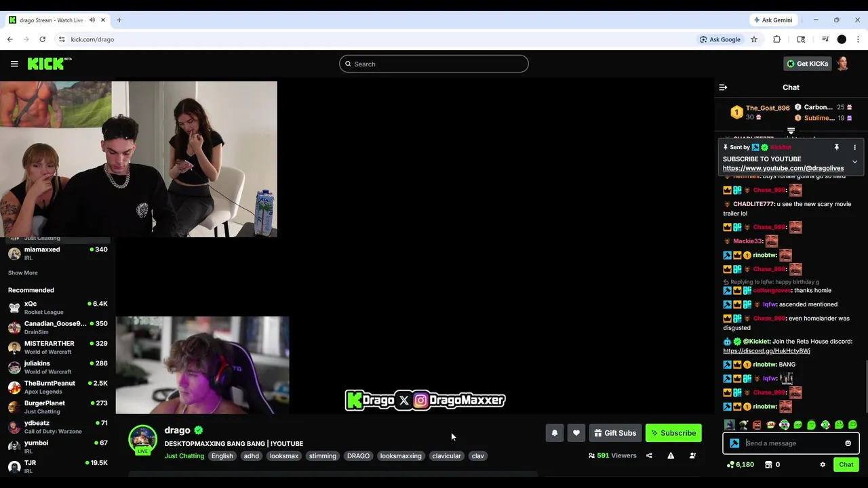The image size is (868, 488).
Task: Select the clav tag
Action: [x=478, y=456]
